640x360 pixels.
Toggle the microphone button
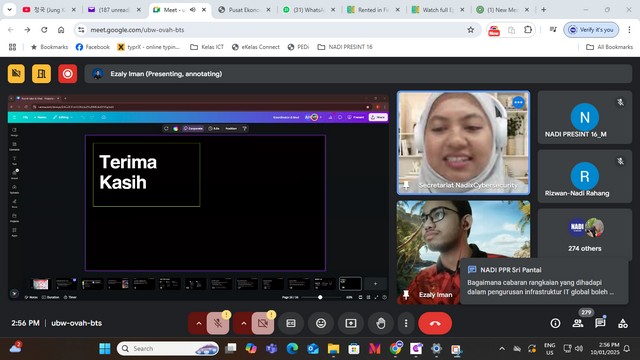(x=218, y=323)
